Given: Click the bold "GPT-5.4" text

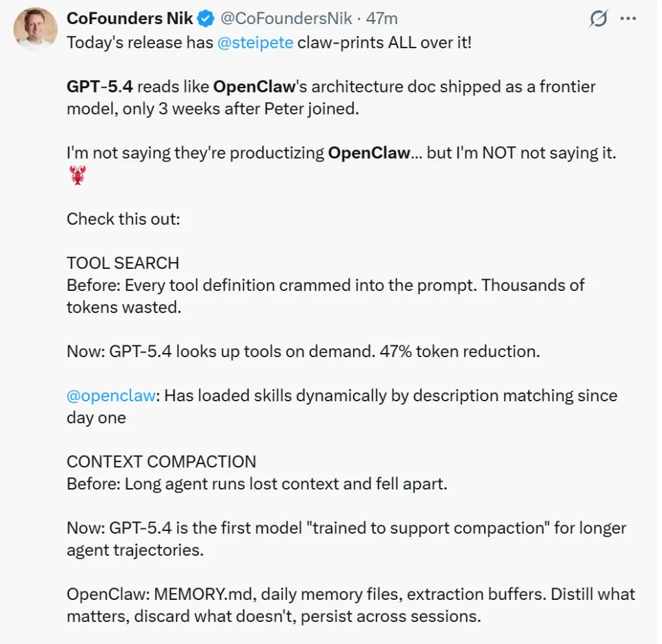Looking at the screenshot, I should tap(99, 87).
